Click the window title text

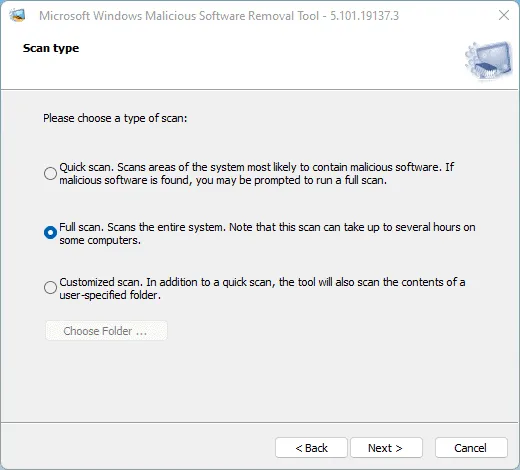click(x=219, y=16)
